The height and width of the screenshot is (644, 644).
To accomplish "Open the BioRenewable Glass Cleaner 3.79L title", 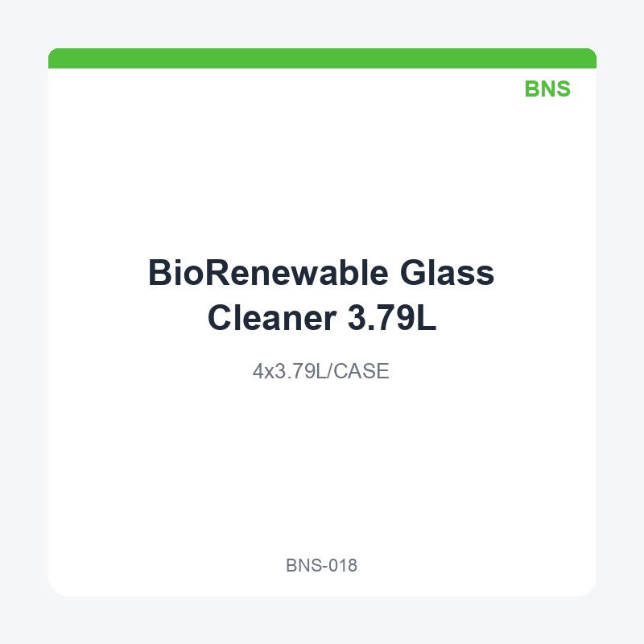I will click(x=321, y=295).
